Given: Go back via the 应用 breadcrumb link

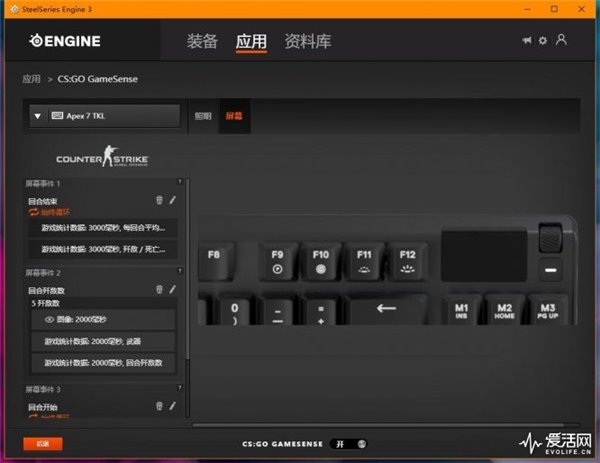Looking at the screenshot, I should click(x=31, y=79).
